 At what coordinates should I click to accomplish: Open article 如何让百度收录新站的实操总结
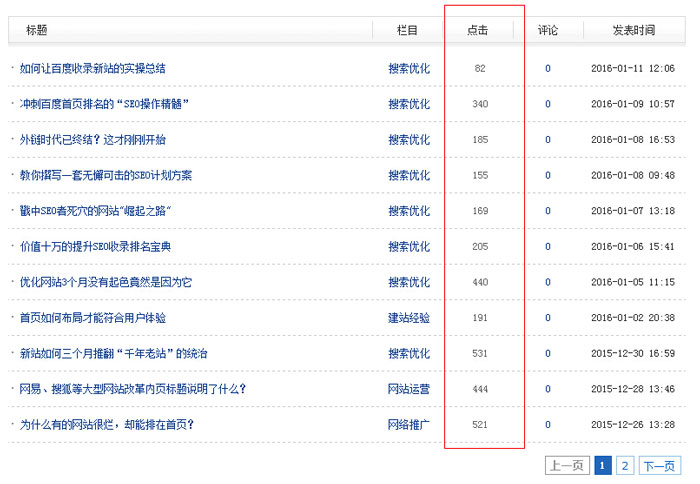pos(92,69)
